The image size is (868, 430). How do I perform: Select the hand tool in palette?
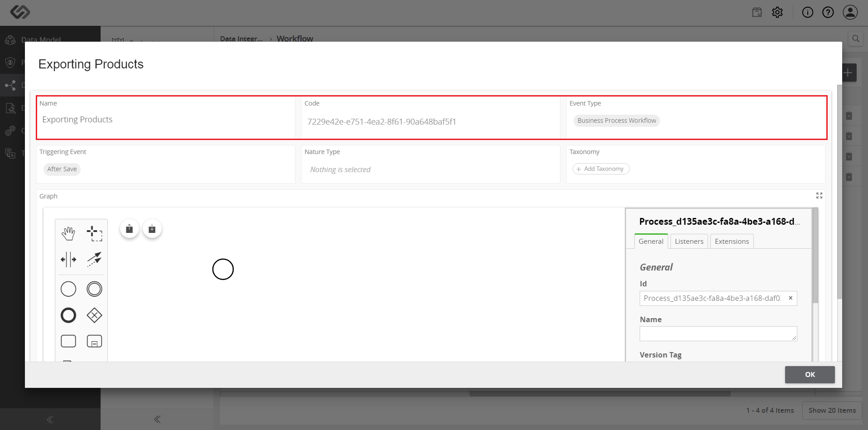[68, 234]
